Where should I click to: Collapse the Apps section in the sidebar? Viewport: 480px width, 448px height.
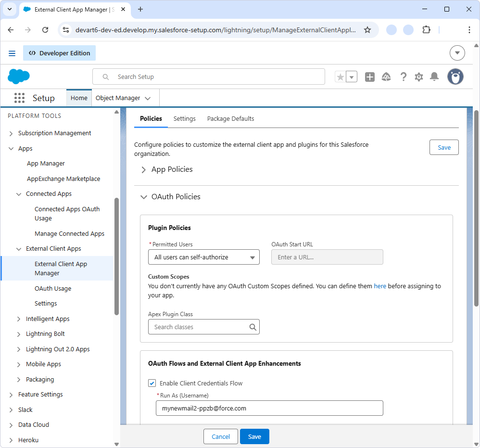coord(11,148)
